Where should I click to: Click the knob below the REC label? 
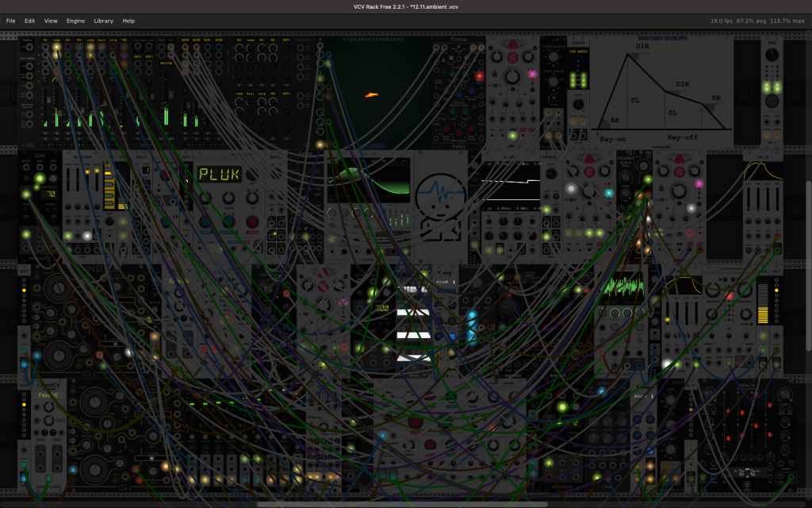772,56
